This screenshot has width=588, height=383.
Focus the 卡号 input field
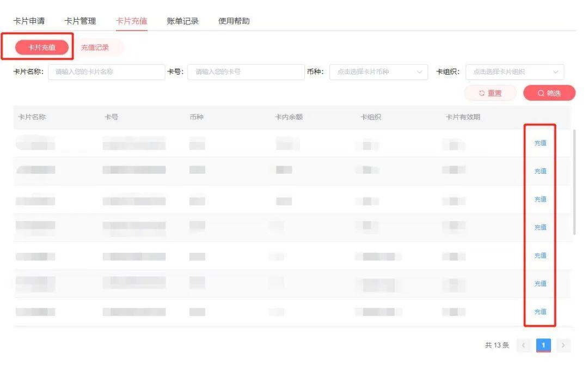(246, 72)
